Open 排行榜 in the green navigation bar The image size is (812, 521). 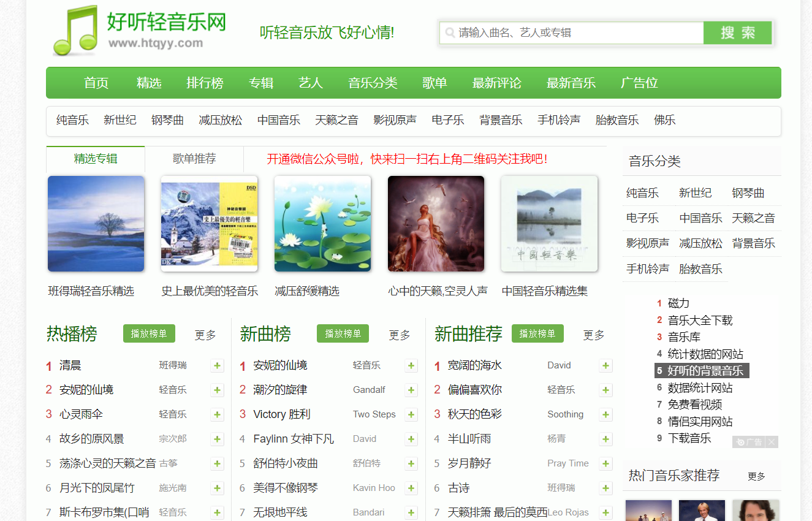(205, 83)
